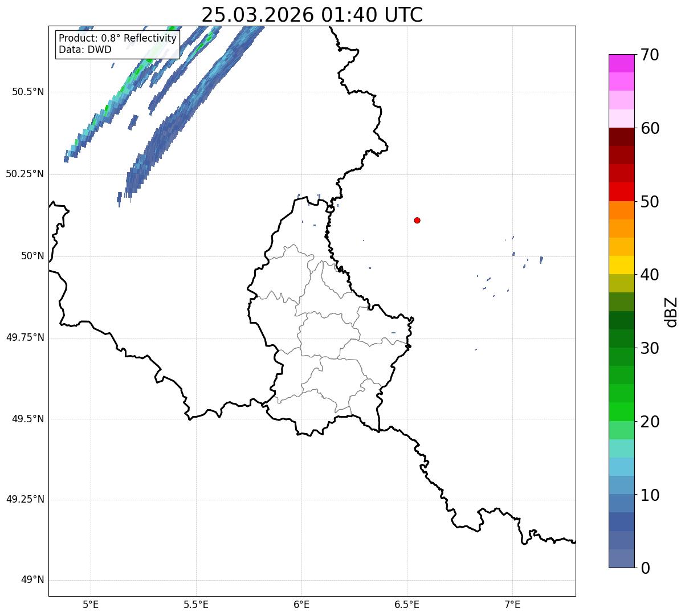
Task: Click the 5.5°E longitude label
Action: click(196, 604)
